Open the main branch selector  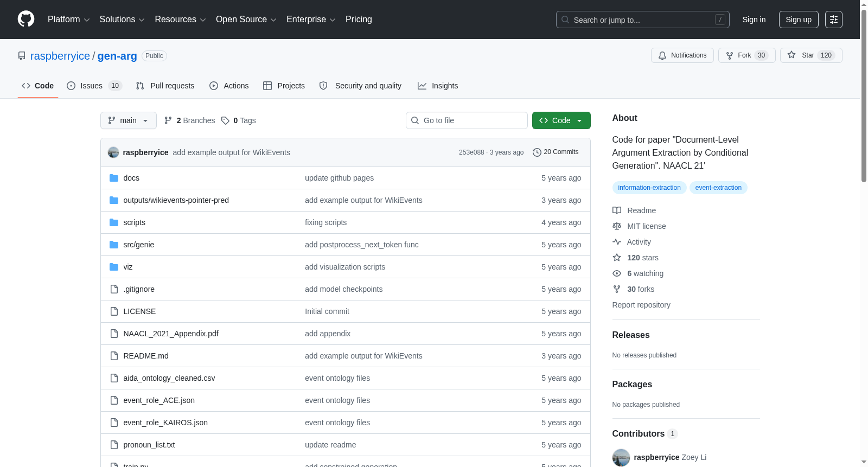[x=129, y=120]
